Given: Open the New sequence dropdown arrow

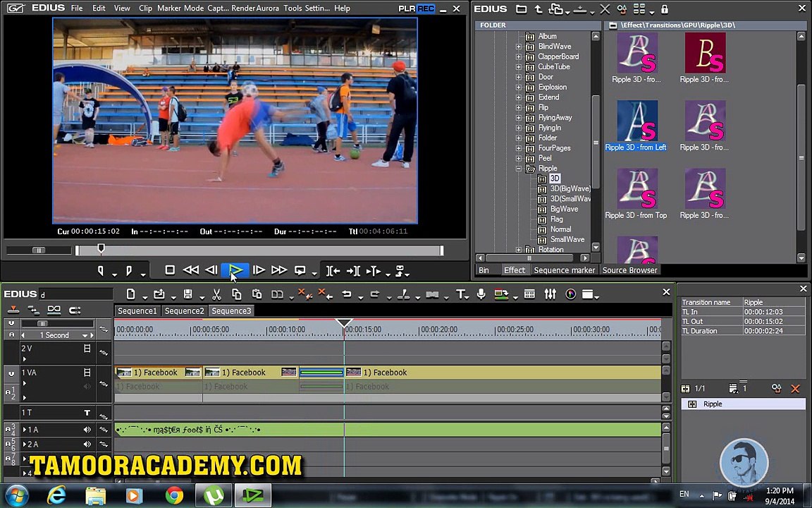Looking at the screenshot, I should click(x=144, y=297).
